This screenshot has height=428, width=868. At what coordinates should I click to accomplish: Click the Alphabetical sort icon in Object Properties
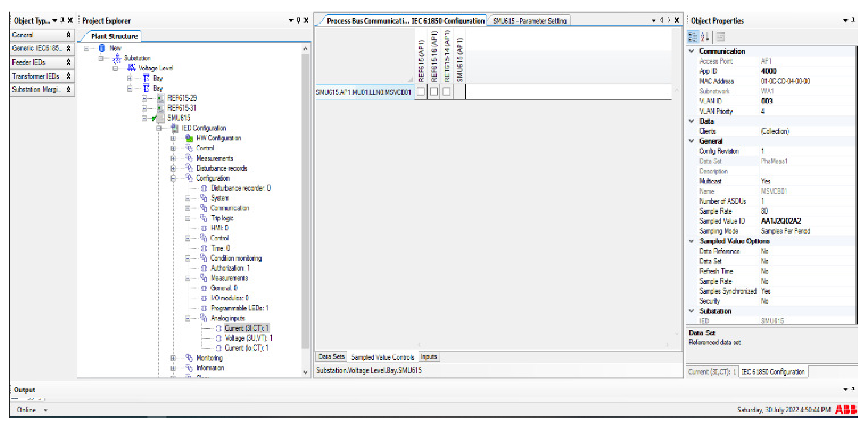tap(705, 37)
